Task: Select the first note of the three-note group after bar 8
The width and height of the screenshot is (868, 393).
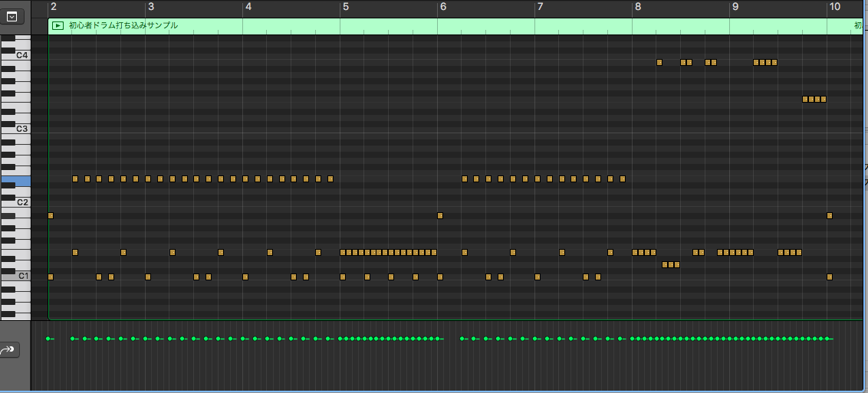Action: pos(665,265)
